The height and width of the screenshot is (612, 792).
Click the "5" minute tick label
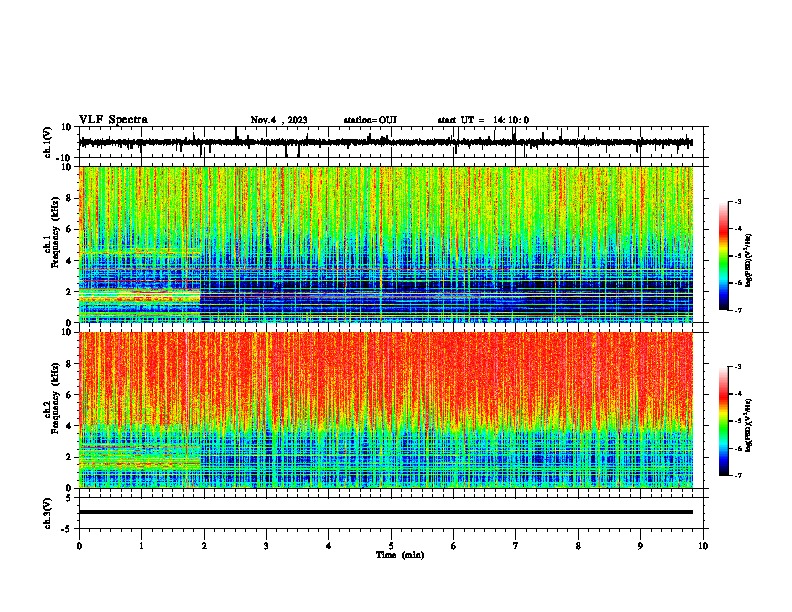391,546
